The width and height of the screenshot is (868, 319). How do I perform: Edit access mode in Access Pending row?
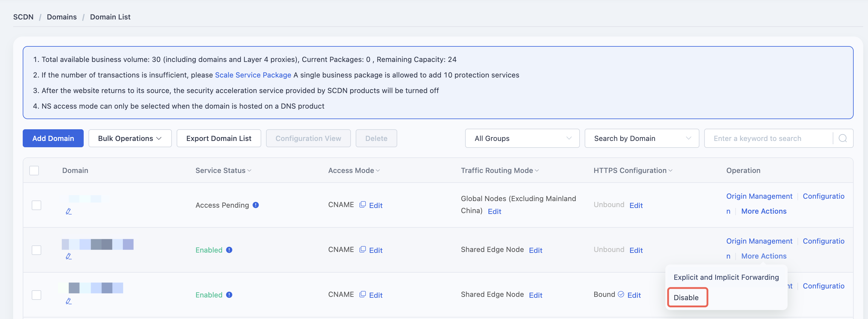click(376, 205)
